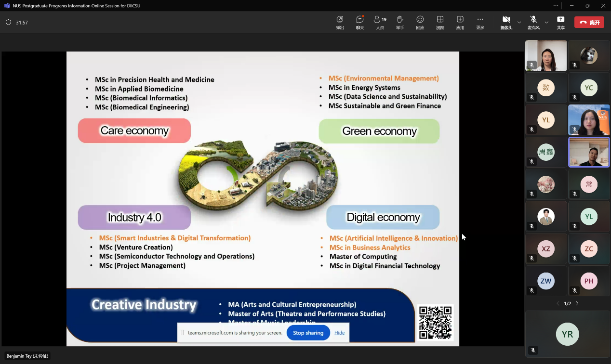Pop out the shared content (弹出)
The image size is (611, 364).
340,22
